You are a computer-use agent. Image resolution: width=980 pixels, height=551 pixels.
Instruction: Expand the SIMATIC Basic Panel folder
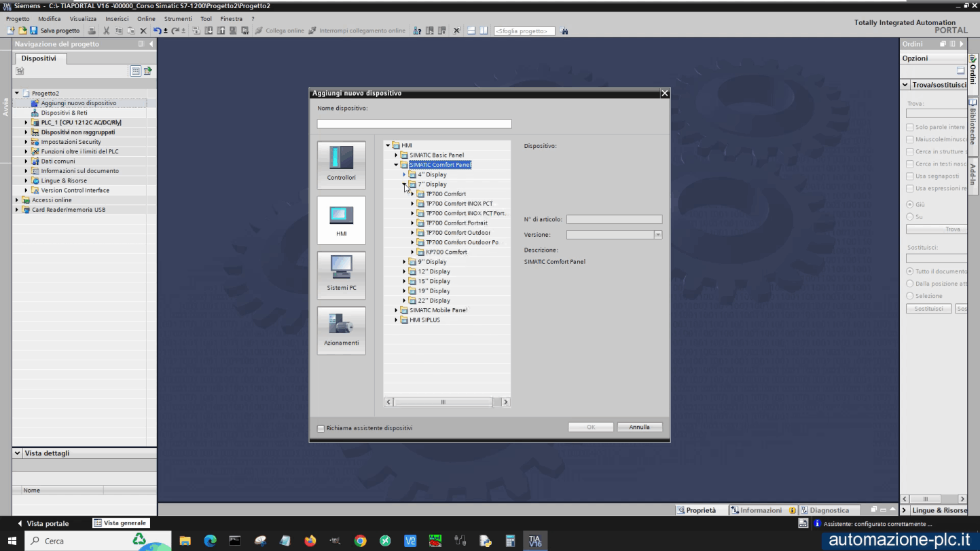(396, 155)
